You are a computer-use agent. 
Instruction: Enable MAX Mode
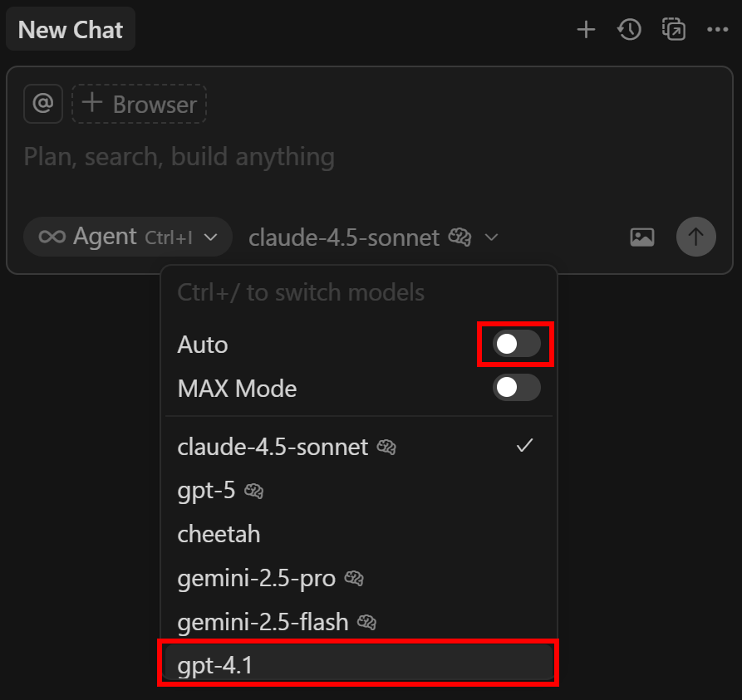pos(516,388)
